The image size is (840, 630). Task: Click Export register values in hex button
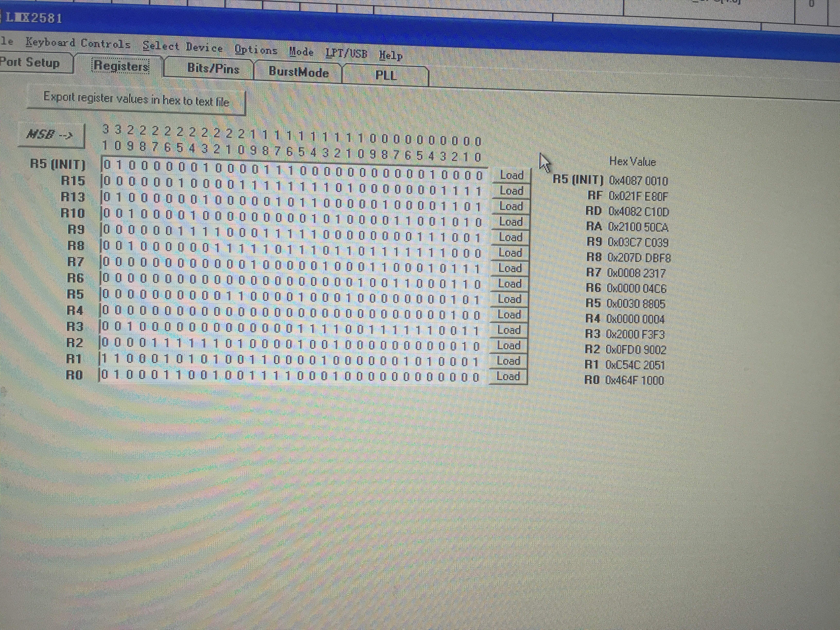[x=136, y=100]
